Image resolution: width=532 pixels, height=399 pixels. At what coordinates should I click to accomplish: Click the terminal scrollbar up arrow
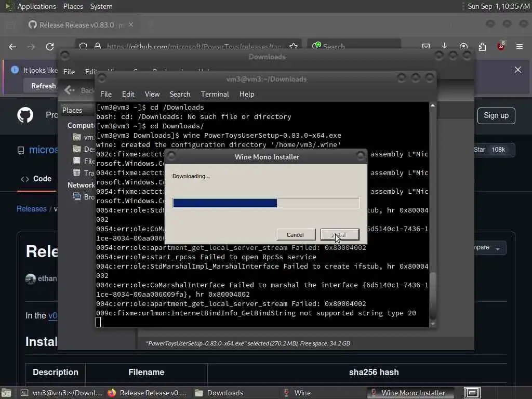coord(433,105)
